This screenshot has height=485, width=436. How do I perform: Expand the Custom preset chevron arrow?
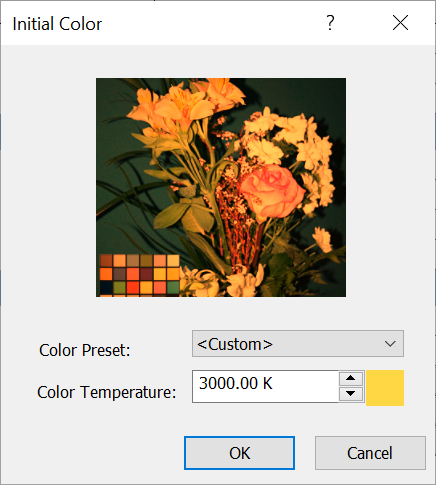[390, 344]
